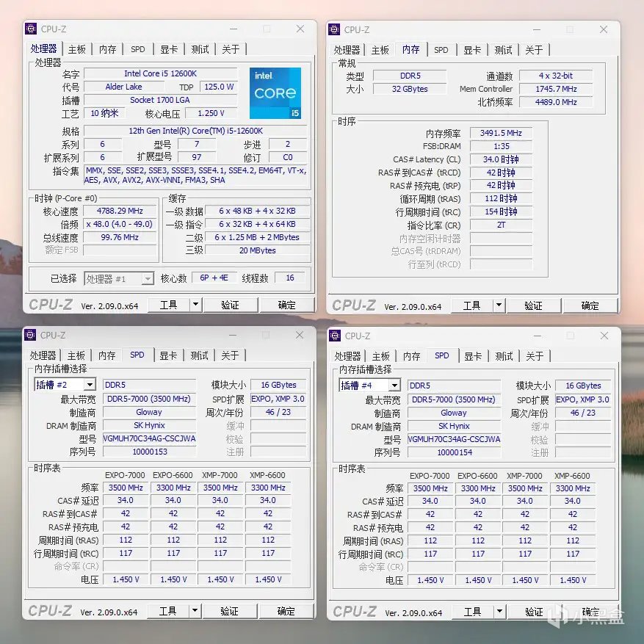
Task: Open SPD tab in processor window
Action: click(137, 49)
